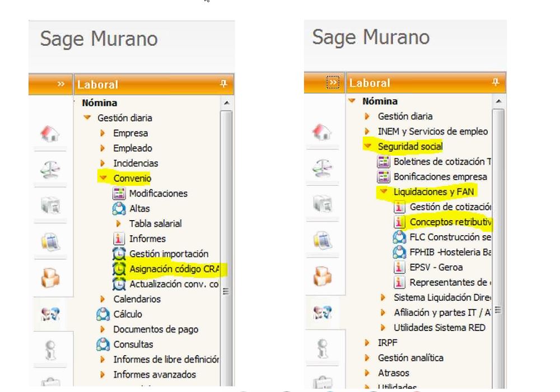
Task: Click the clock icon of Asignación código CRA
Action: pos(119,269)
